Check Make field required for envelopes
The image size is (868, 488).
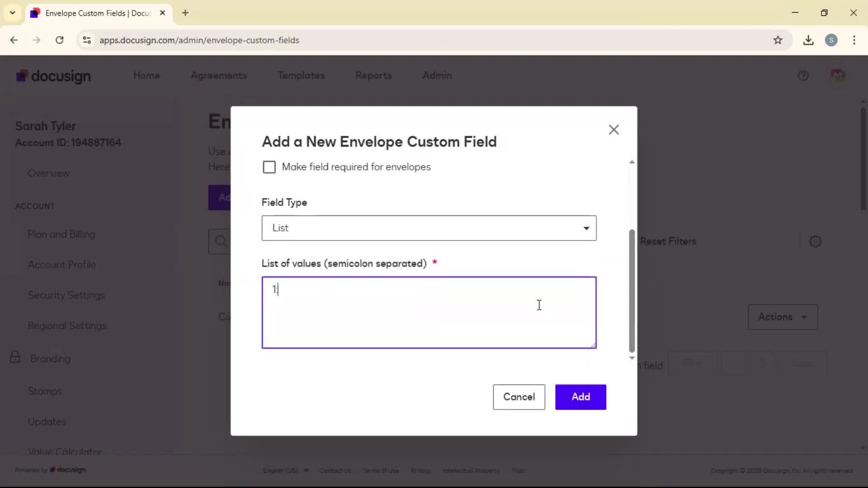point(269,167)
